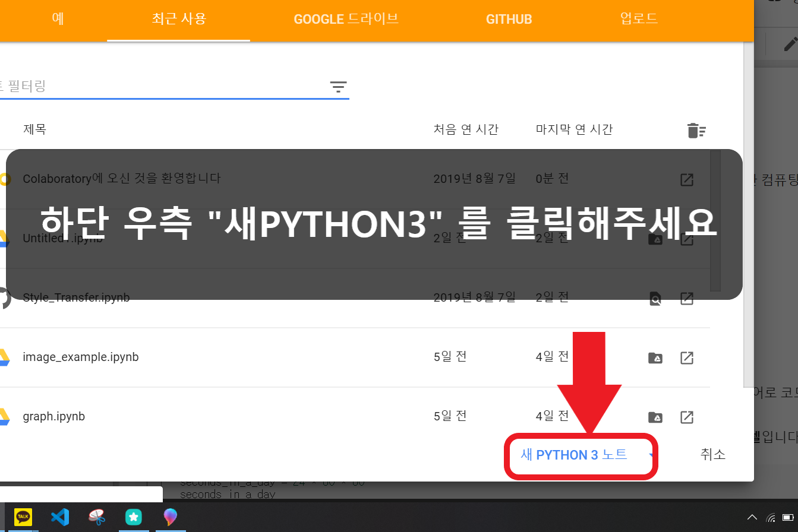Click graph.ipynb last opened 4일 전

coord(552,416)
